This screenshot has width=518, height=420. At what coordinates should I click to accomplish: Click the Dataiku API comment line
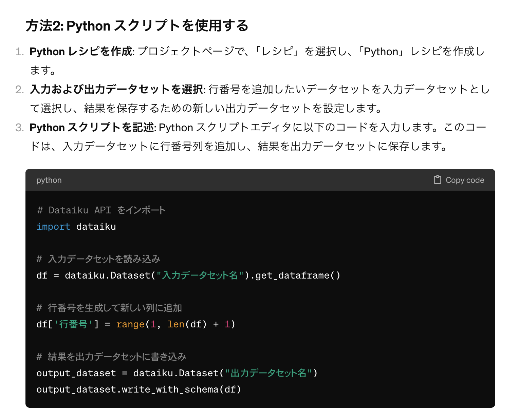101,210
